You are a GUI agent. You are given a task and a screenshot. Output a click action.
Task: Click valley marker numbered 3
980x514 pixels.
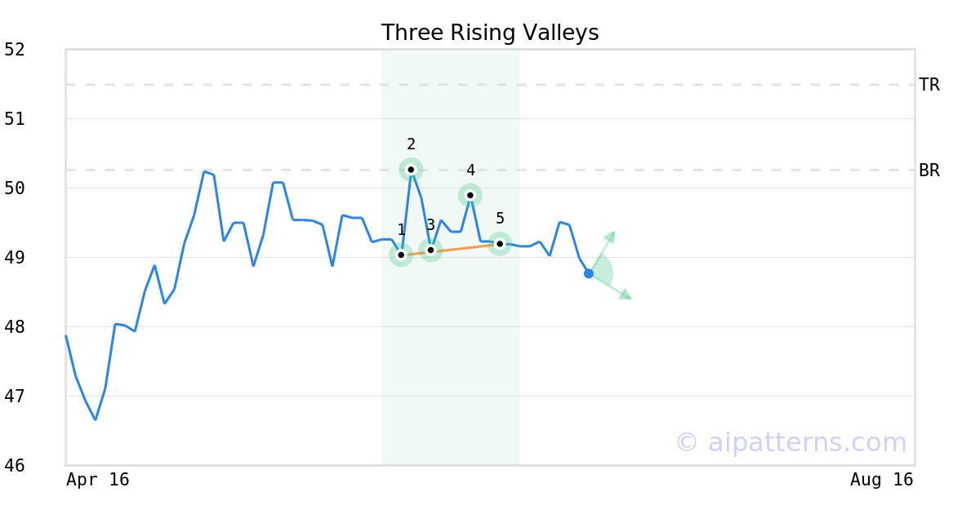tap(430, 250)
